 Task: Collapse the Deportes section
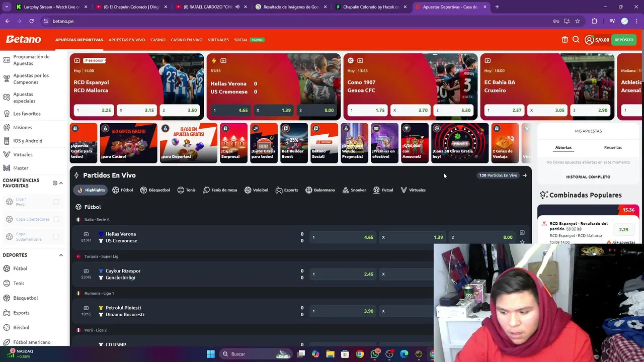coord(61,255)
